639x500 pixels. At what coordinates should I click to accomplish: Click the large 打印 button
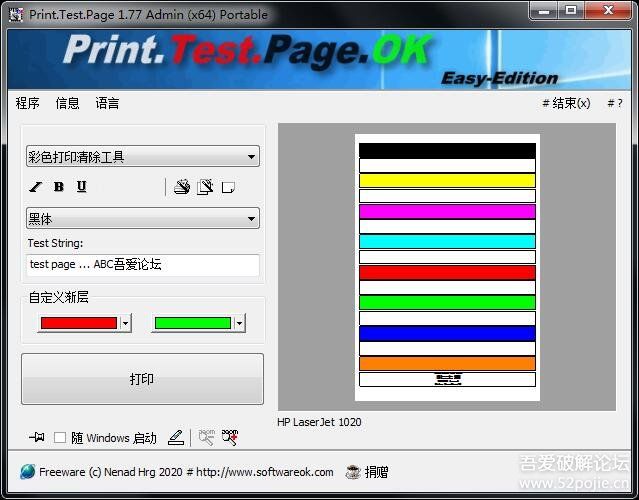[142, 379]
